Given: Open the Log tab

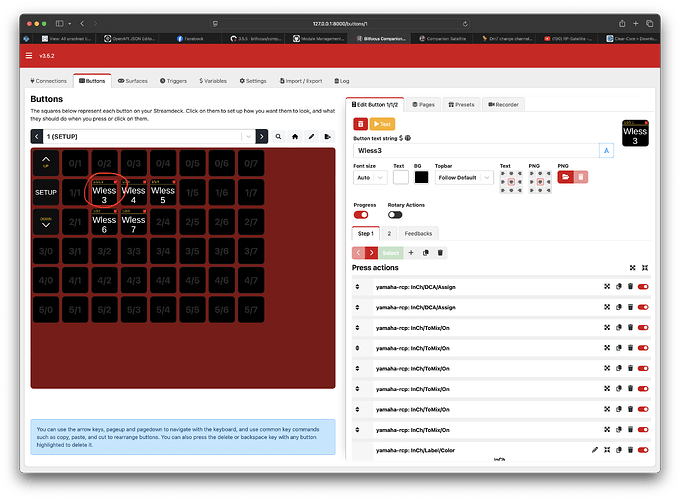Looking at the screenshot, I should click(x=342, y=81).
